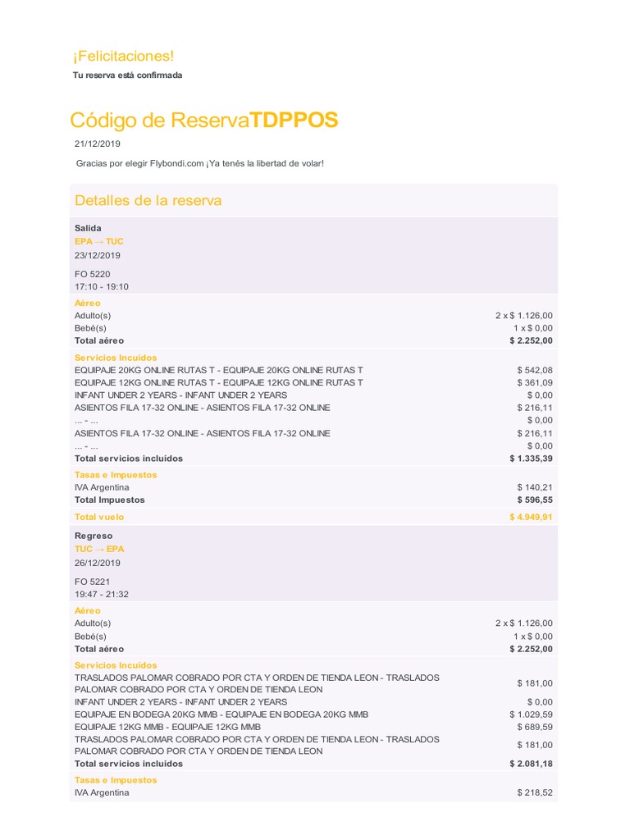
Task: Click the booking code TDPPOS
Action: click(x=294, y=120)
